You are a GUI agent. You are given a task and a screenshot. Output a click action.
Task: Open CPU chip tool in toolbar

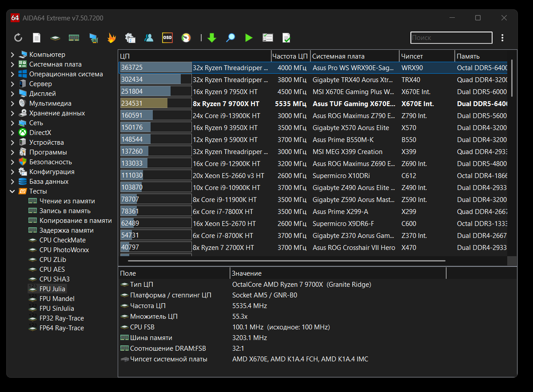coord(55,38)
